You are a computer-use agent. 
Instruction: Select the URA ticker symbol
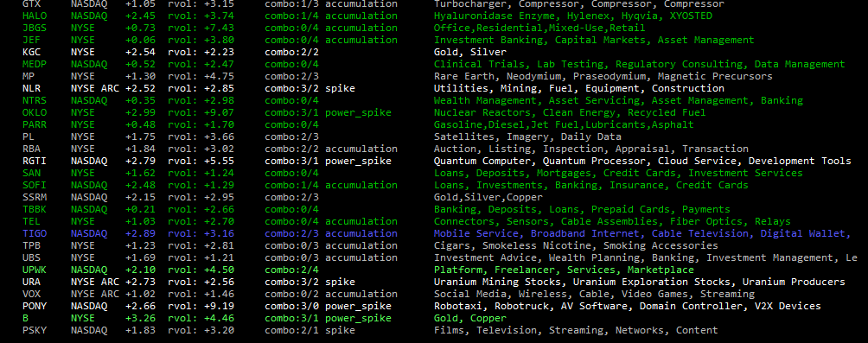pyautogui.click(x=31, y=283)
